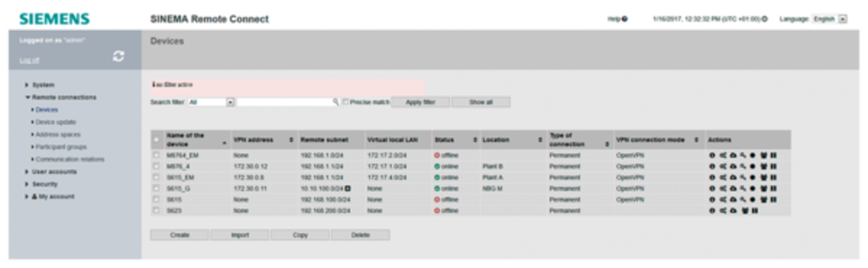This screenshot has height=268, width=868.
Task: Click into the search filter text field
Action: (x=288, y=102)
